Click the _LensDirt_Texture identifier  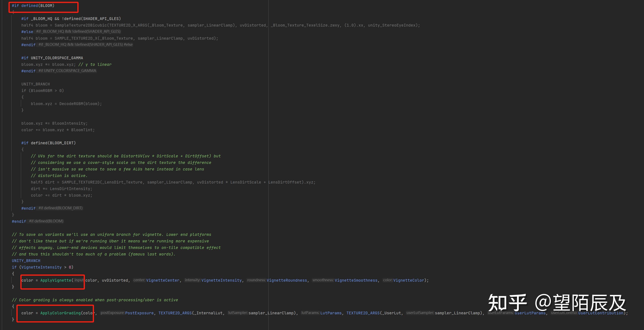pos(122,182)
